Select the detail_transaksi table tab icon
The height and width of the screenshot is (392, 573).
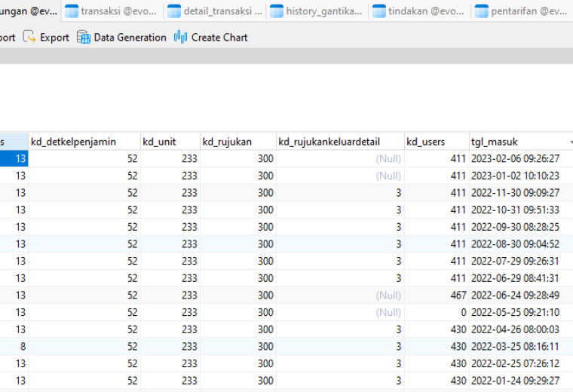coord(174,11)
